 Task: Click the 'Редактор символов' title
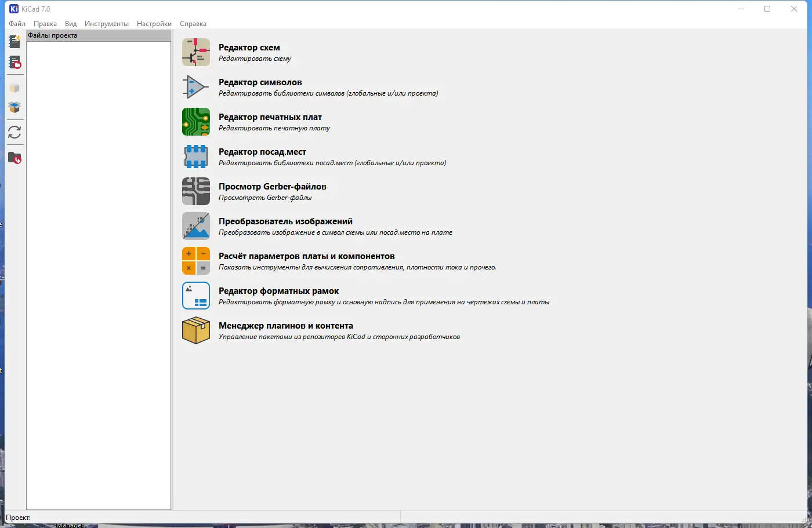[x=260, y=82]
